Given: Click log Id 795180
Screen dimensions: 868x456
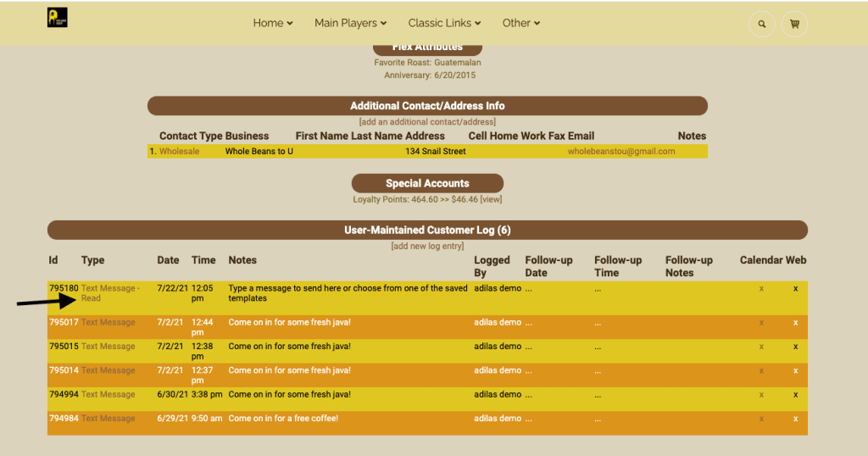Looking at the screenshot, I should [64, 288].
